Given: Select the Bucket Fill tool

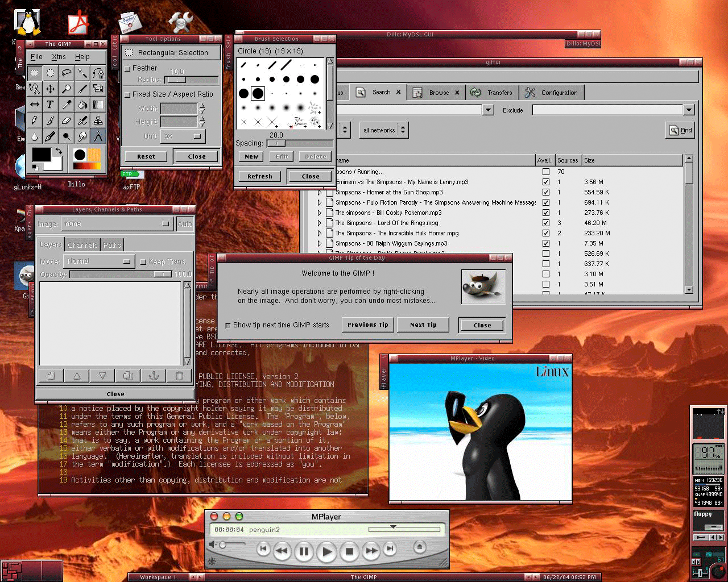Looking at the screenshot, I should (x=82, y=105).
